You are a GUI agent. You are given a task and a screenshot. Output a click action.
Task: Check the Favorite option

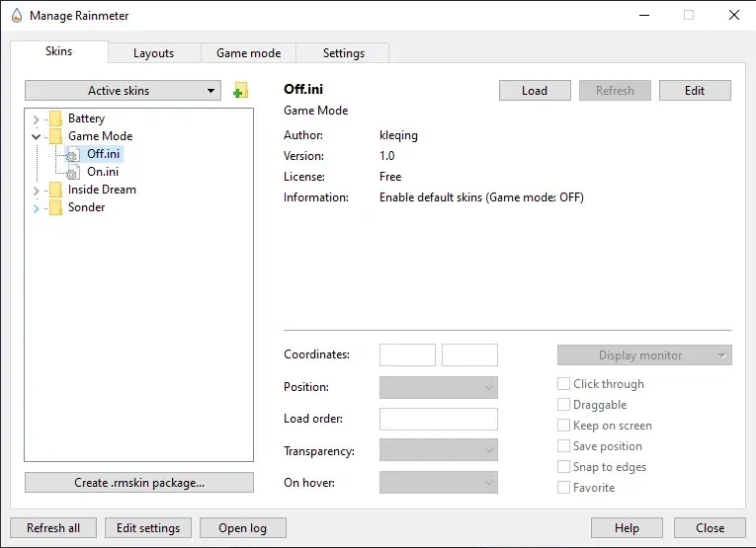pos(563,488)
